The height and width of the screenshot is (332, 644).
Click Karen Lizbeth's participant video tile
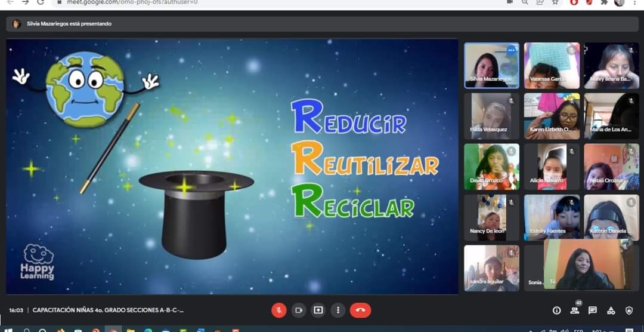tap(552, 116)
